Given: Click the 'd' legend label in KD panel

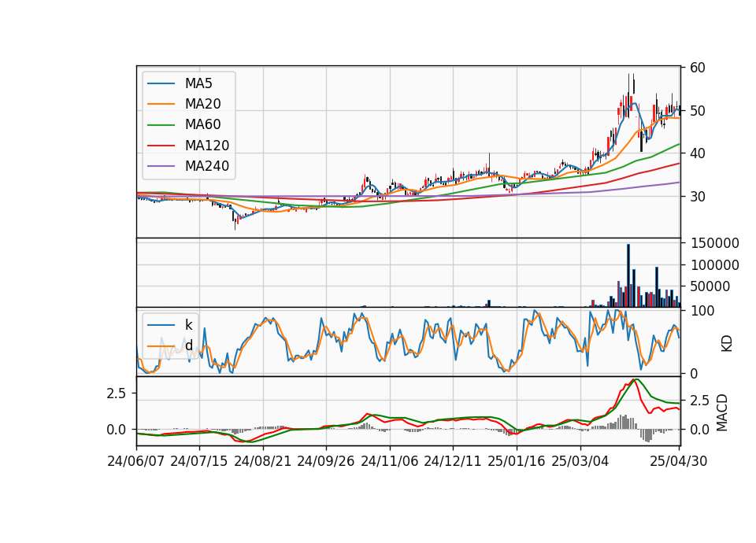Looking at the screenshot, I should pos(188,345).
